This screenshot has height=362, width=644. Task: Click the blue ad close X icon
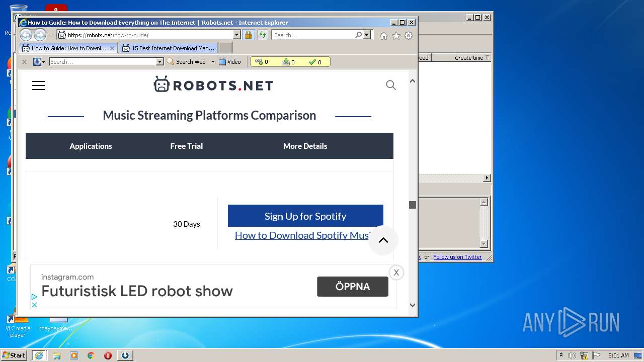pyautogui.click(x=34, y=305)
